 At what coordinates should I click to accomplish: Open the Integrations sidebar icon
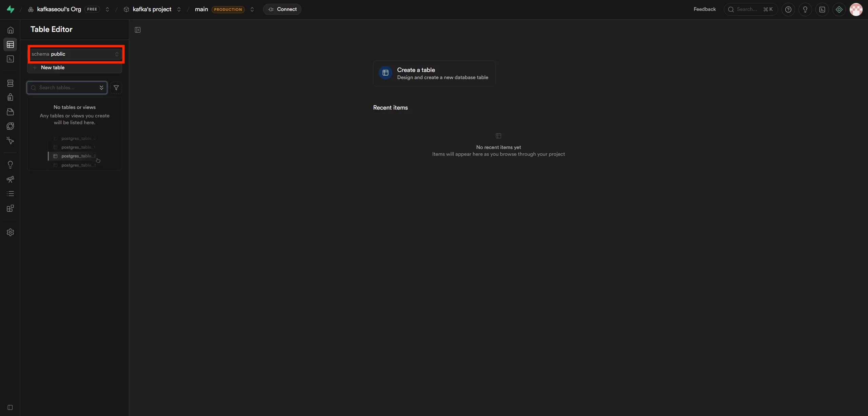[x=10, y=208]
